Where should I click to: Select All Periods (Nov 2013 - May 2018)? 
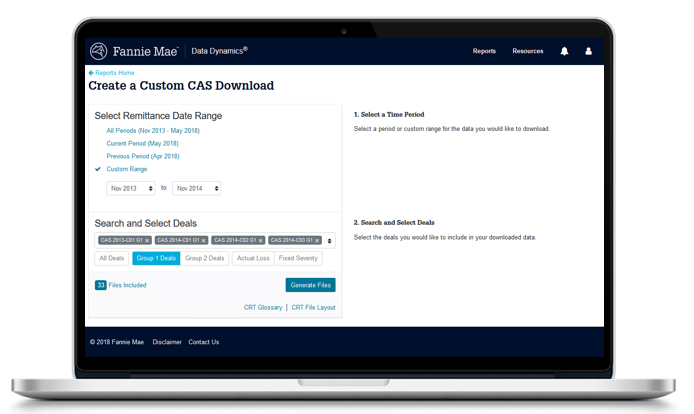[153, 131]
